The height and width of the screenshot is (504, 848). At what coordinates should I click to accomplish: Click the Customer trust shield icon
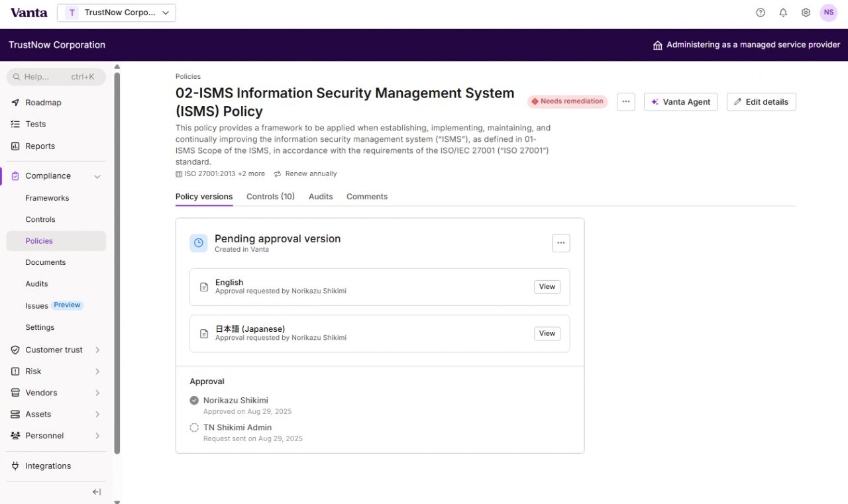coord(15,350)
